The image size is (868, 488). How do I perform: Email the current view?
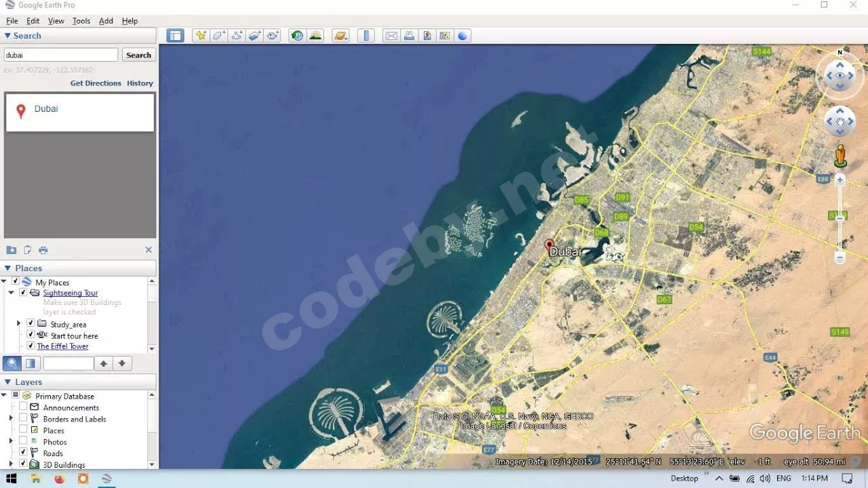[391, 36]
